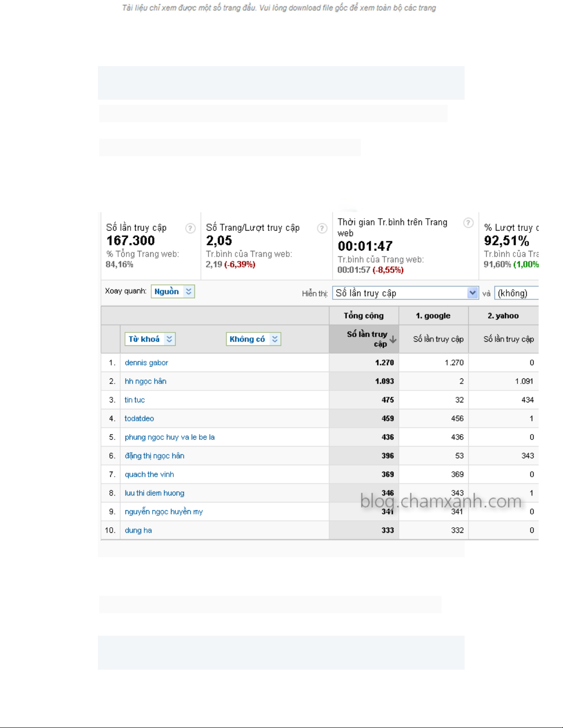This screenshot has width=563, height=728.
Task: Open the dennis gabor keyword link
Action: pyautogui.click(x=146, y=363)
